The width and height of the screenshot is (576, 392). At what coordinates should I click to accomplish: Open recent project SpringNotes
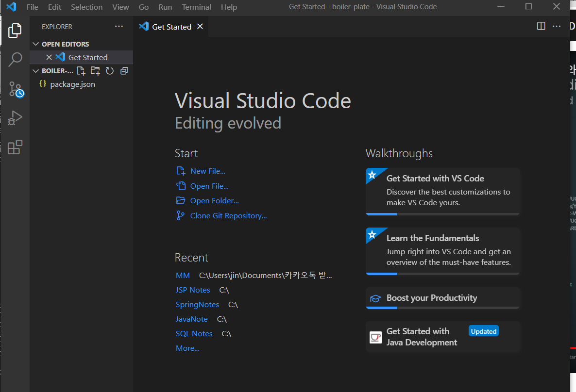(x=197, y=305)
